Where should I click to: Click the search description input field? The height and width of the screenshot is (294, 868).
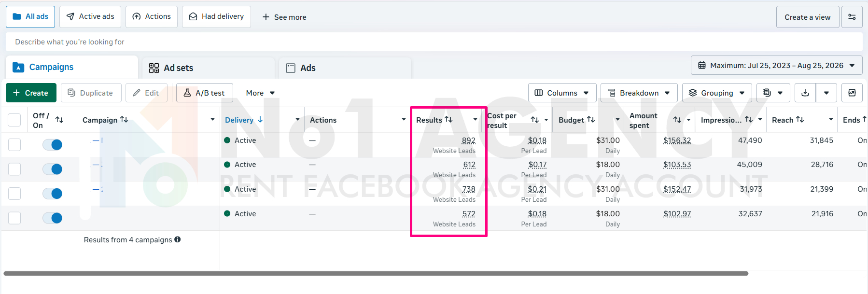[434, 42]
